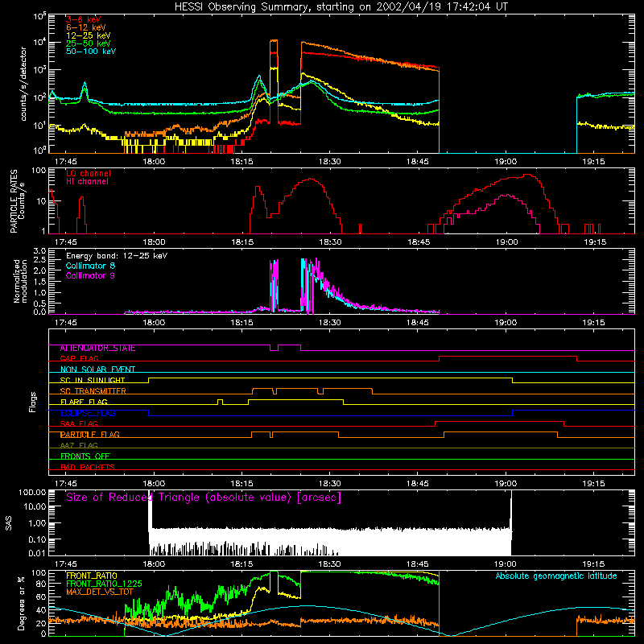Image resolution: width=644 pixels, height=644 pixels.
Task: Click the MAX_DET_VS_TOT legend label
Action: pyautogui.click(x=100, y=592)
